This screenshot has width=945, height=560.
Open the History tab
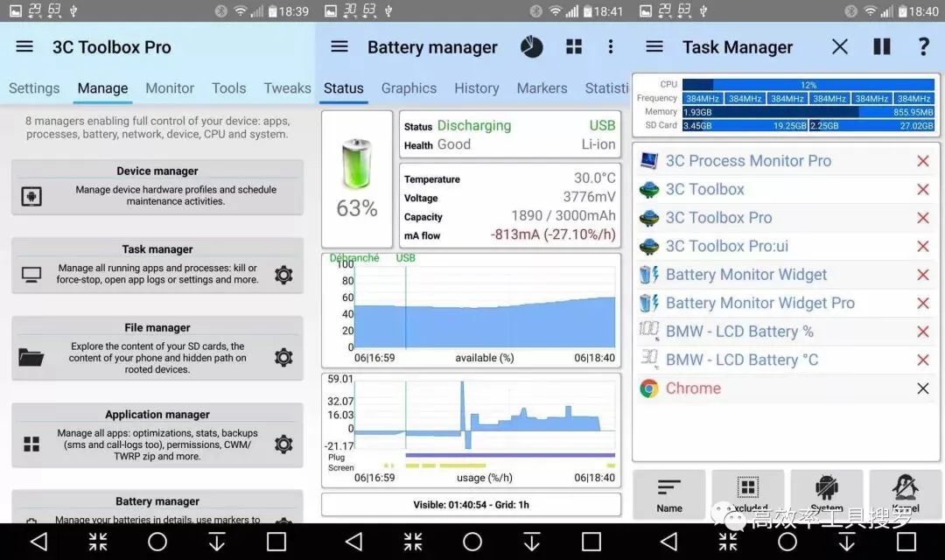coord(477,88)
